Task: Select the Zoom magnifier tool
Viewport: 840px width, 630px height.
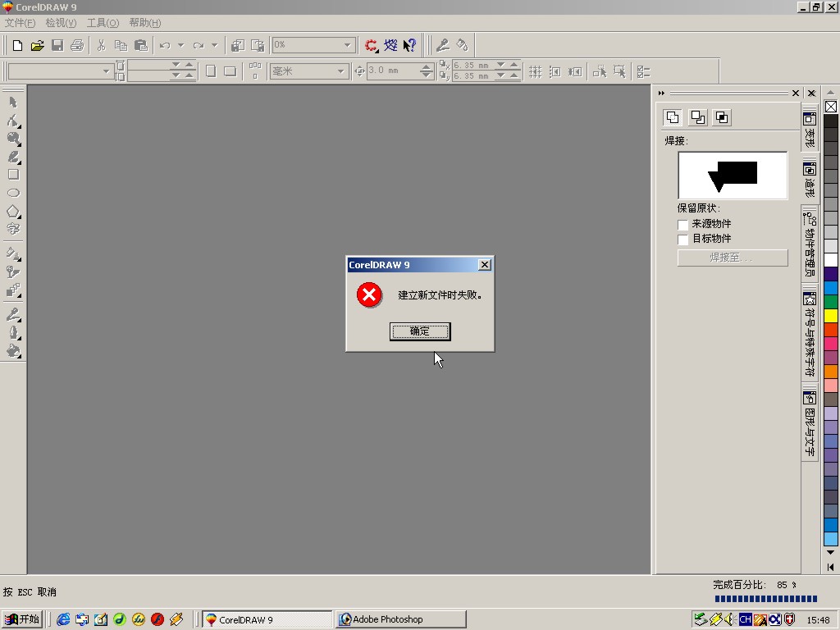Action: coord(13,139)
